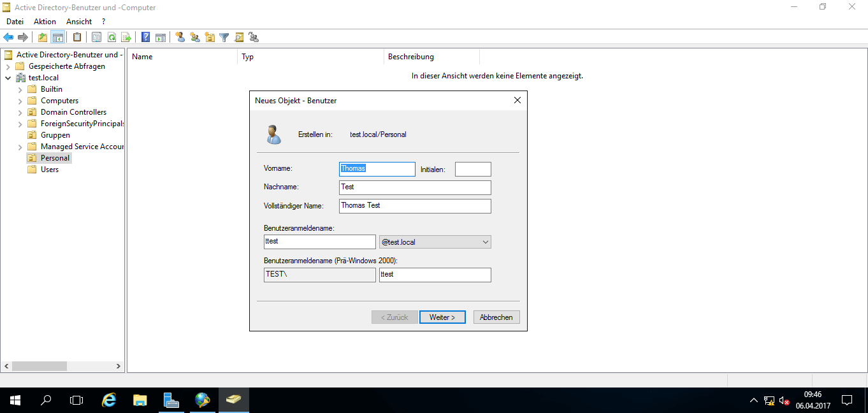Open the @test.local domain suffix dropdown
This screenshot has width=868, height=413.
pyautogui.click(x=435, y=242)
